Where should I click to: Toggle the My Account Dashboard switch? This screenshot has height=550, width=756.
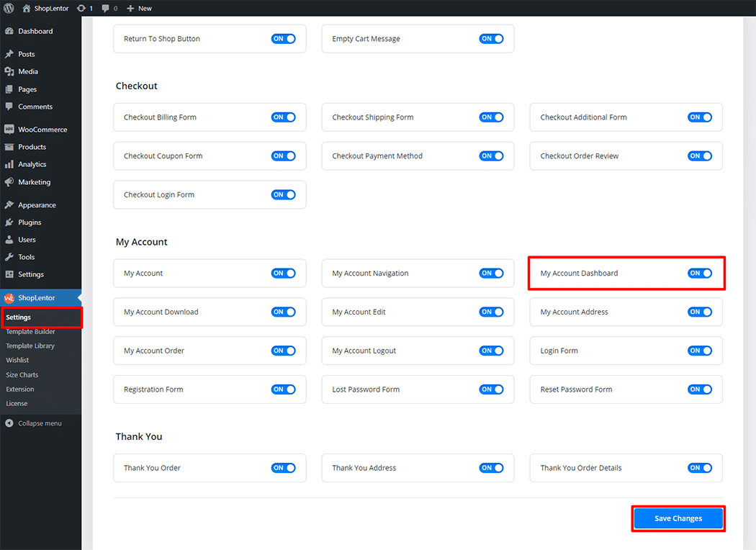click(699, 274)
